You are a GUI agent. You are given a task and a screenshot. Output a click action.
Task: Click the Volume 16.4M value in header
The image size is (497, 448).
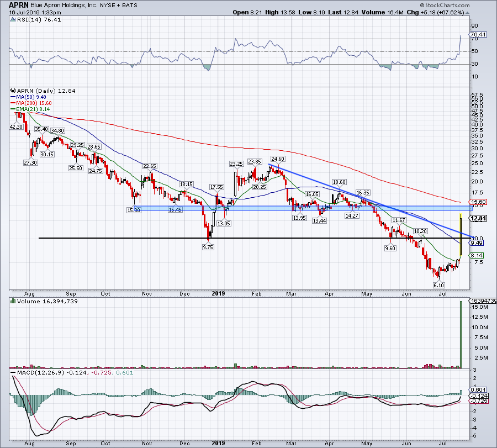click(382, 13)
